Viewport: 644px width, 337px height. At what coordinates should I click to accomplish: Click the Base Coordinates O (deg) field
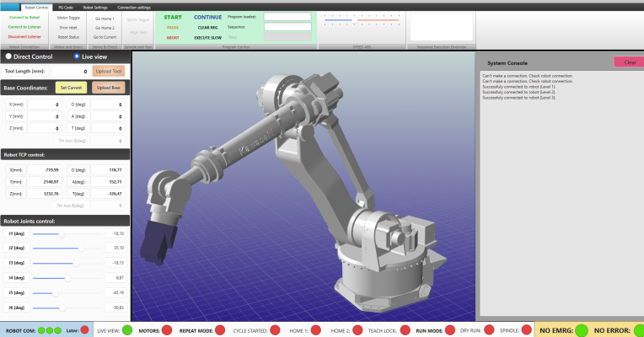(108, 104)
